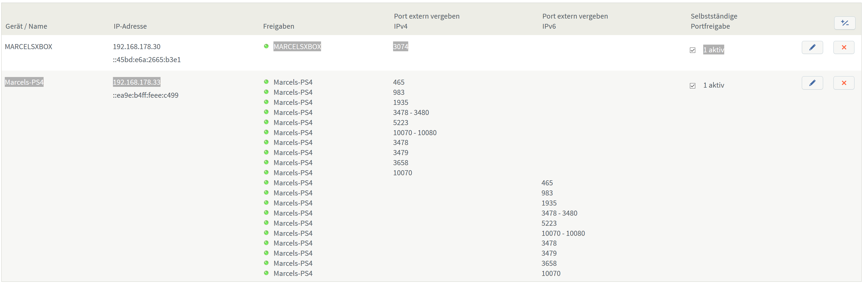Toggle independent port sharing checkbox for MARCELSXBOX
Viewport: 868px width, 286px height.
pyautogui.click(x=692, y=50)
